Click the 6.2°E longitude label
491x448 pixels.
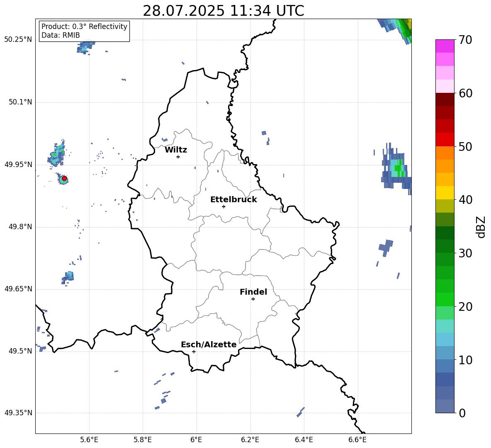[x=250, y=440]
